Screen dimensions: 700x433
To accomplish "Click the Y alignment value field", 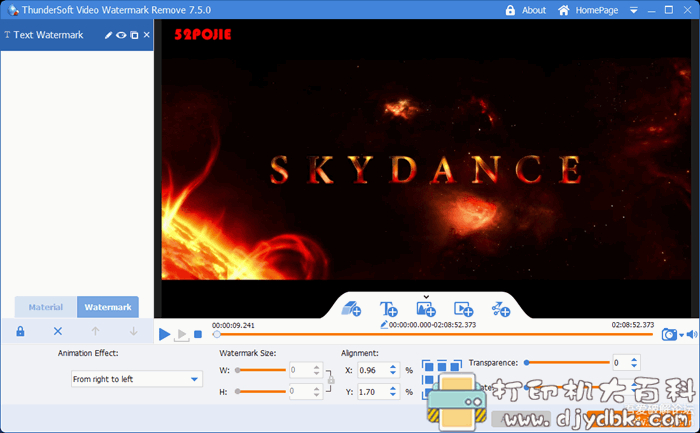I will pos(373,392).
